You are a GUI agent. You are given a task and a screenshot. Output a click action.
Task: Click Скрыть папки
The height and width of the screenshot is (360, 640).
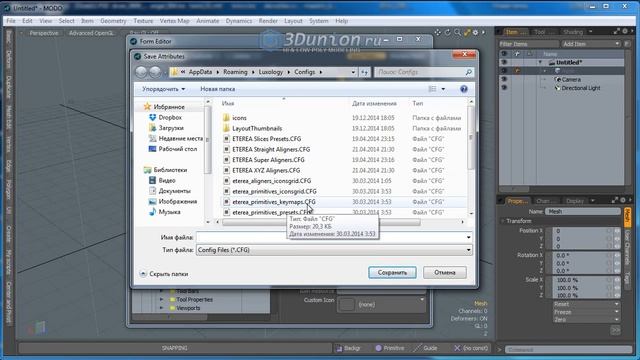(164, 274)
